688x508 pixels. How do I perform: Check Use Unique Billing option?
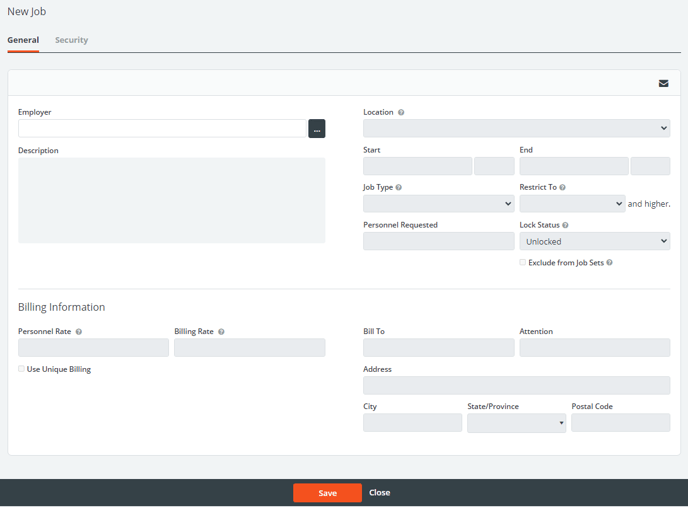tap(22, 369)
